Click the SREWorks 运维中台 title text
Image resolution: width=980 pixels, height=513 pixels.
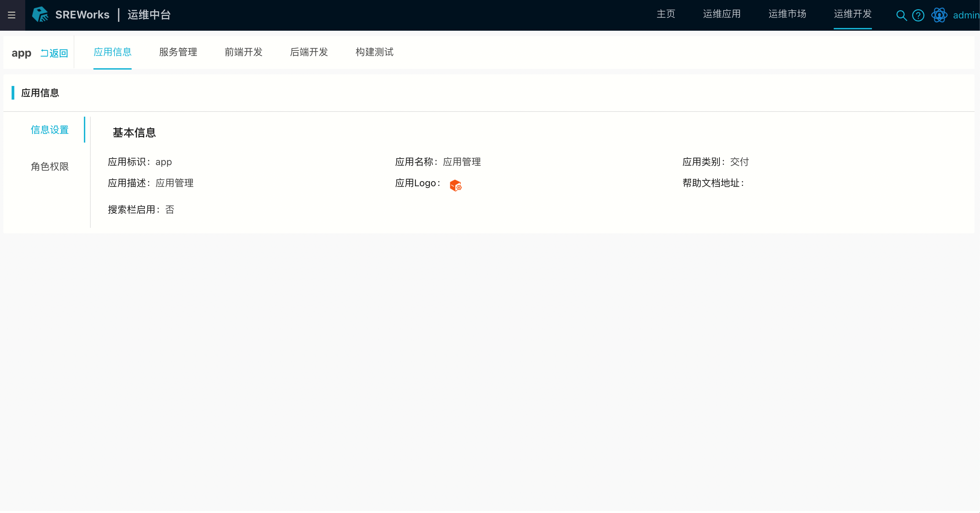(x=113, y=15)
